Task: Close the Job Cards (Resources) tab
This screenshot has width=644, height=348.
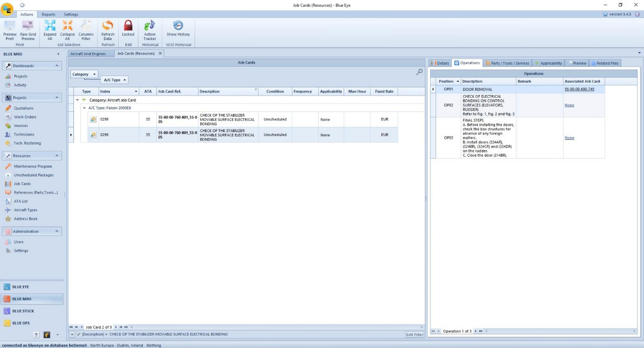Action: click(x=160, y=53)
